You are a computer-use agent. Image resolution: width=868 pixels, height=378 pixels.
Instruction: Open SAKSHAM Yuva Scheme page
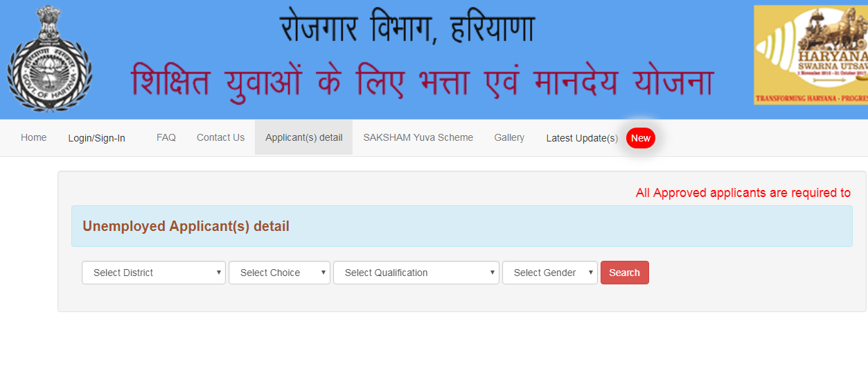[418, 137]
